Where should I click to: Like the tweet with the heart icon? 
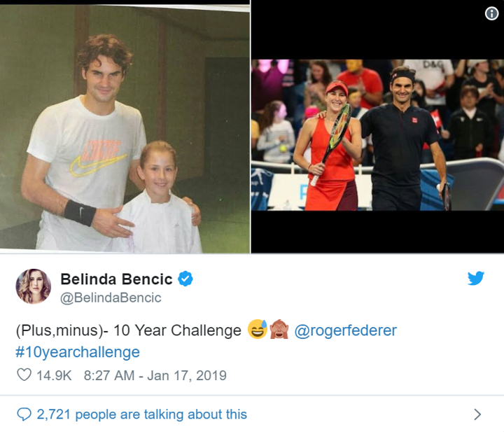coord(24,375)
